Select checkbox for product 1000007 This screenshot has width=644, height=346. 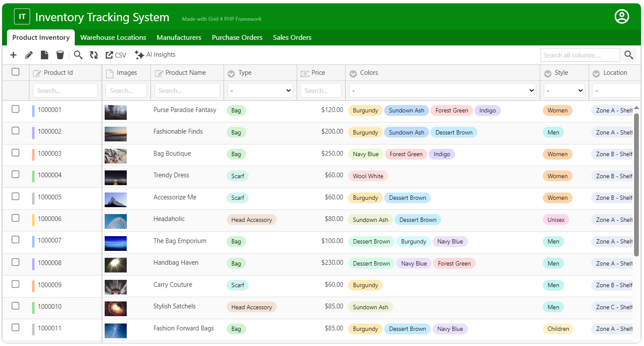coord(16,240)
